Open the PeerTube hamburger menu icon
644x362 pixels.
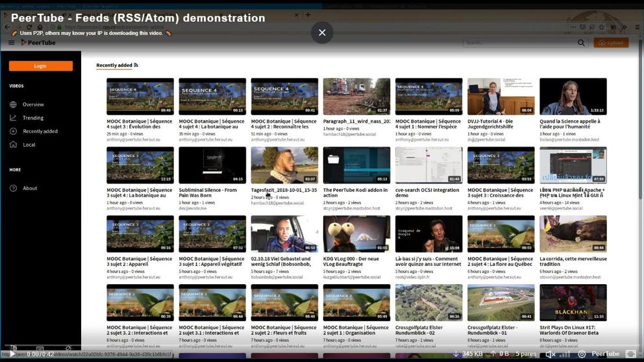coord(12,43)
